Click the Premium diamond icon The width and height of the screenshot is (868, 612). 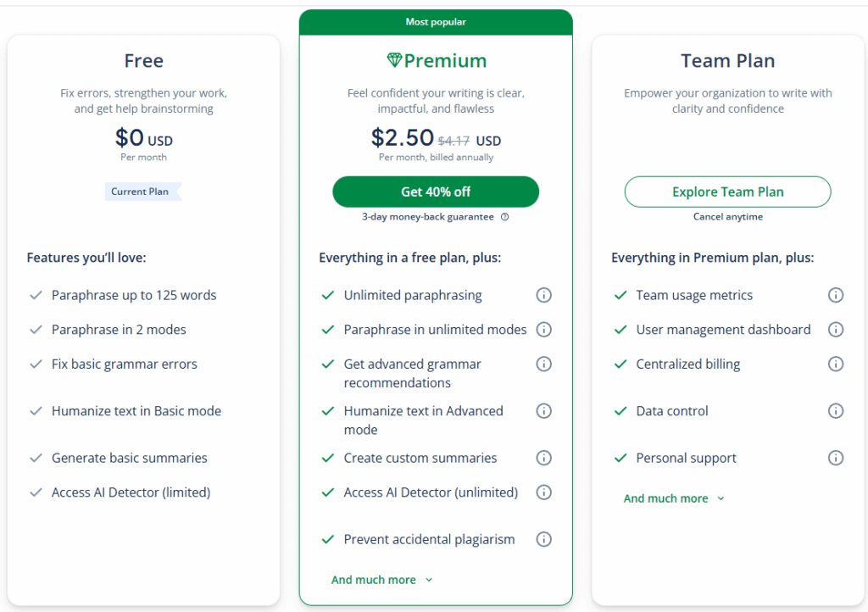394,60
